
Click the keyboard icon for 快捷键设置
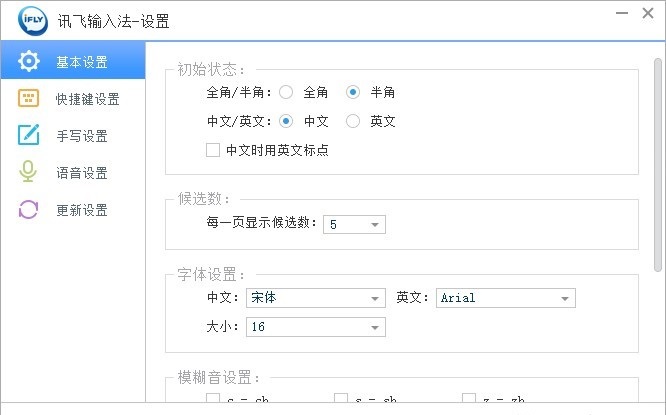[x=28, y=98]
